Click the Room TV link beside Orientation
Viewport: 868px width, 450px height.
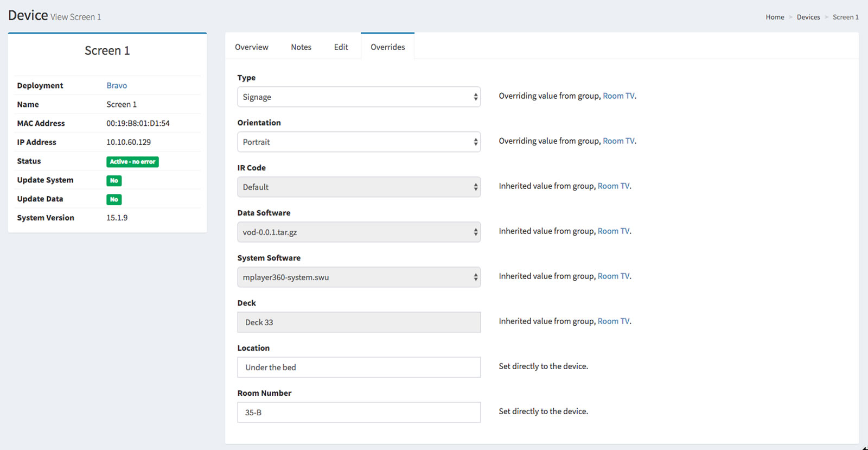pyautogui.click(x=618, y=141)
